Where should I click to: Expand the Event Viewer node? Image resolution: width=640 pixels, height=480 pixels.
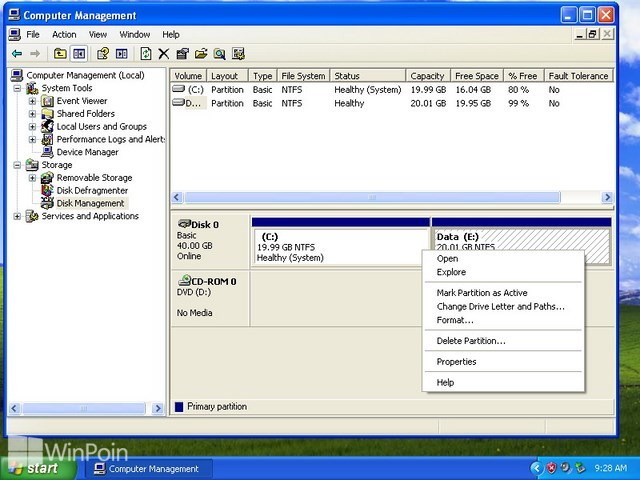click(32, 101)
